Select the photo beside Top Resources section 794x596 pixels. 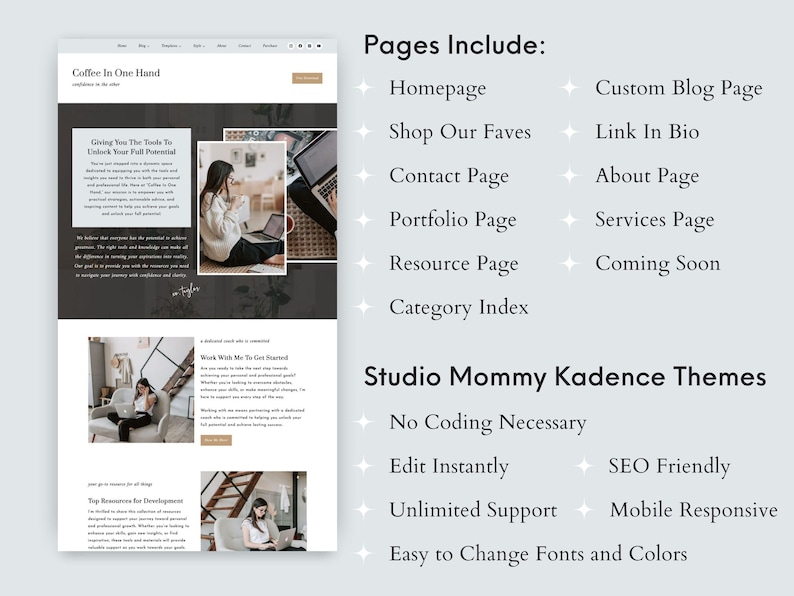(254, 511)
